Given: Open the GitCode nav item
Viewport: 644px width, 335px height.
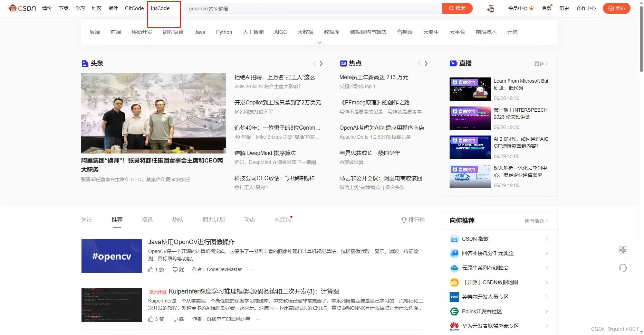Looking at the screenshot, I should 134,8.
